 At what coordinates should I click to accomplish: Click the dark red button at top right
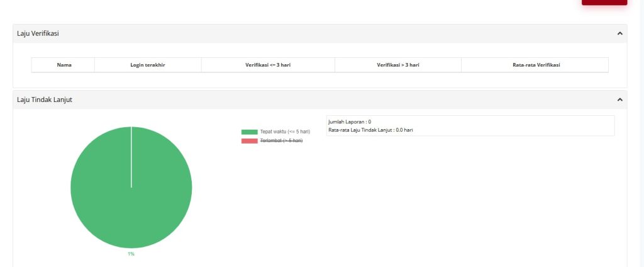point(604,2)
